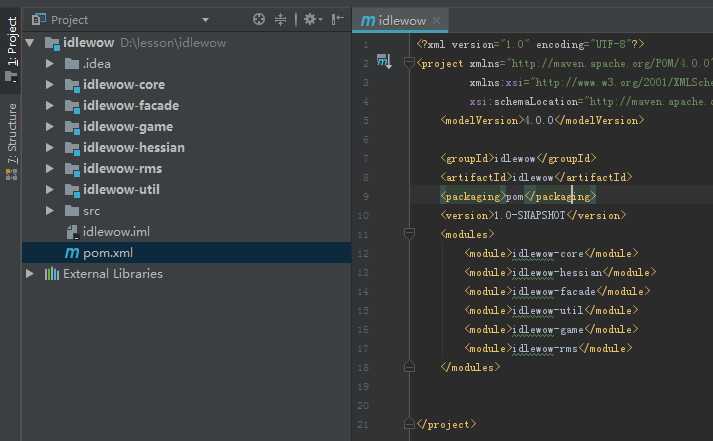Image resolution: width=713 pixels, height=441 pixels.
Task: Select idlewow-game in the project tree
Action: pyautogui.click(x=128, y=126)
